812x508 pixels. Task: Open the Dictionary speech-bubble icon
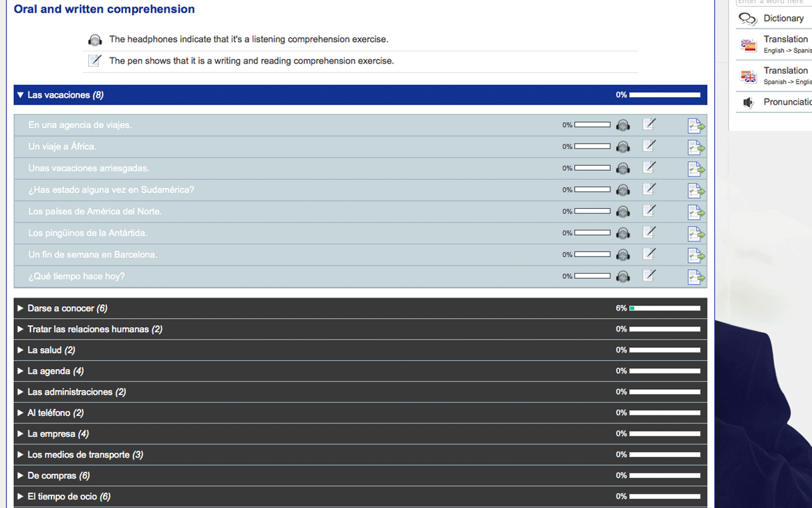tap(749, 19)
